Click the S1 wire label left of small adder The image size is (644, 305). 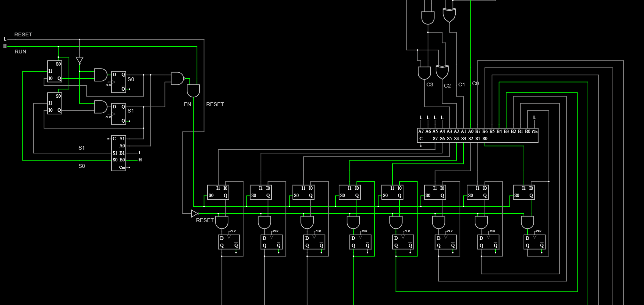[82, 148]
